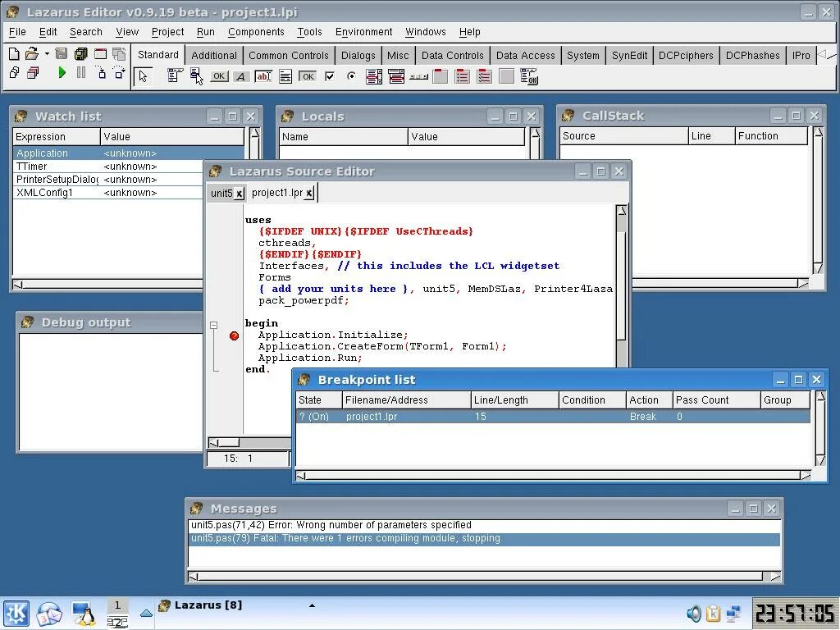Click the Pause debugger icon
Screen dimensions: 840x630
coord(81,72)
